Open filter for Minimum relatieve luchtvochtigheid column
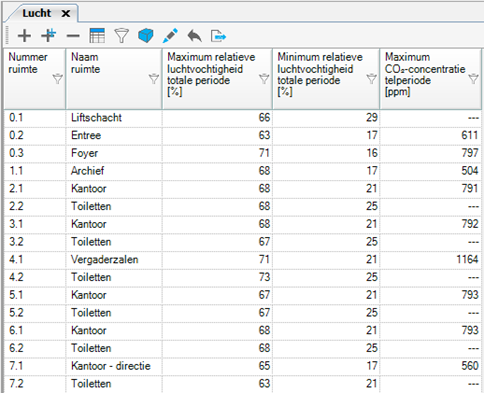The height and width of the screenshot is (393, 484). point(372,79)
